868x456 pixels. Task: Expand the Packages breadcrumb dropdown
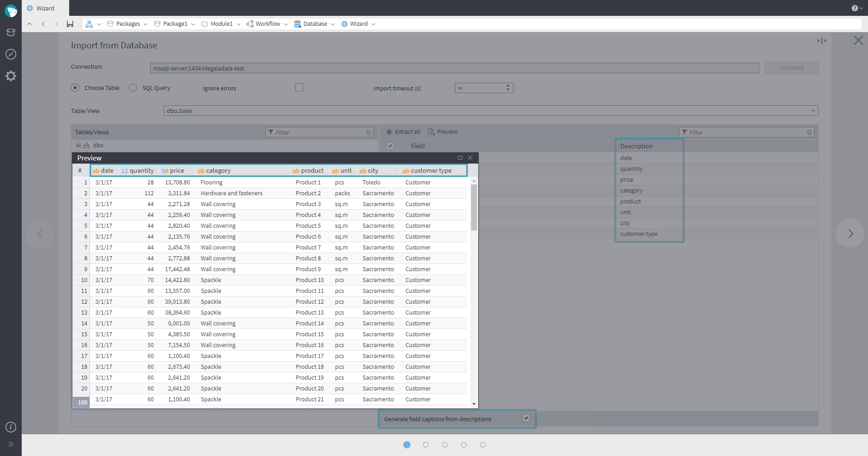coord(146,24)
